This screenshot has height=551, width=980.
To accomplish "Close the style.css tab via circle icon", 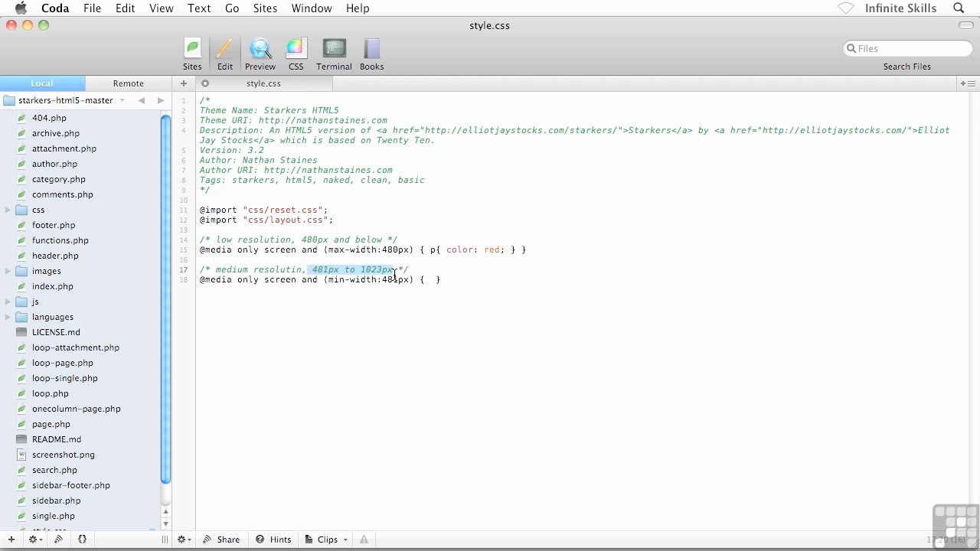I will coord(205,83).
